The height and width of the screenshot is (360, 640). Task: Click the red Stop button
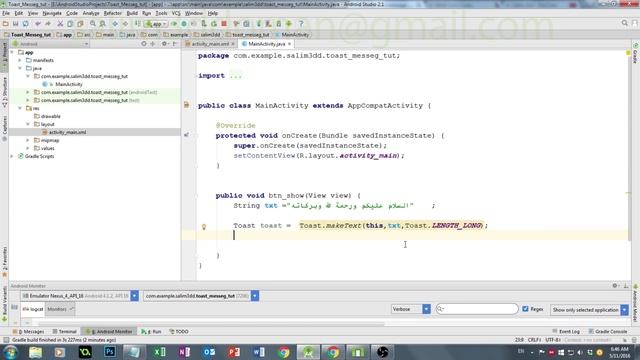pyautogui.click(x=224, y=24)
